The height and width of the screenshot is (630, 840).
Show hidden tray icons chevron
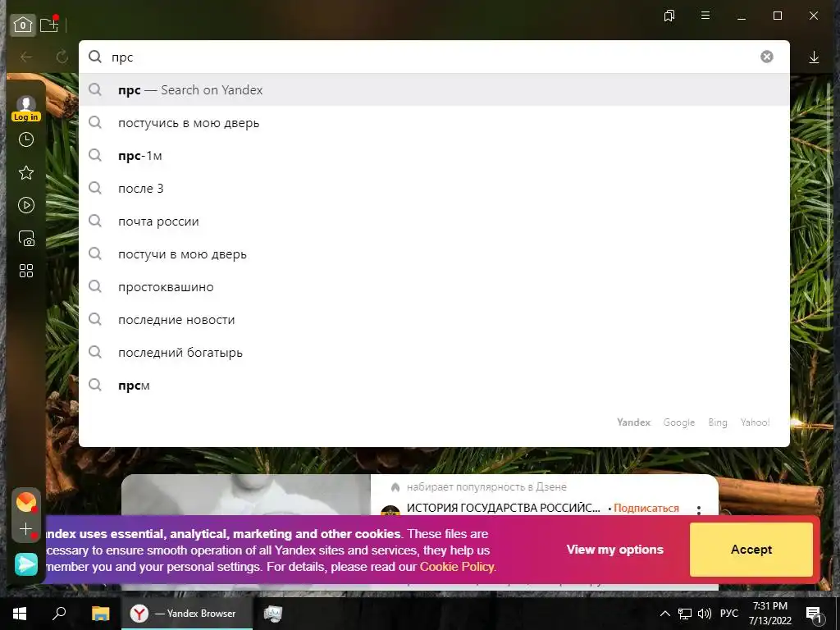[664, 614]
